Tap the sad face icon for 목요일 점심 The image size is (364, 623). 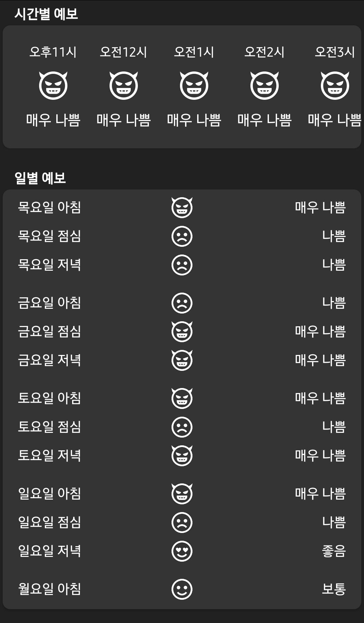tap(182, 236)
